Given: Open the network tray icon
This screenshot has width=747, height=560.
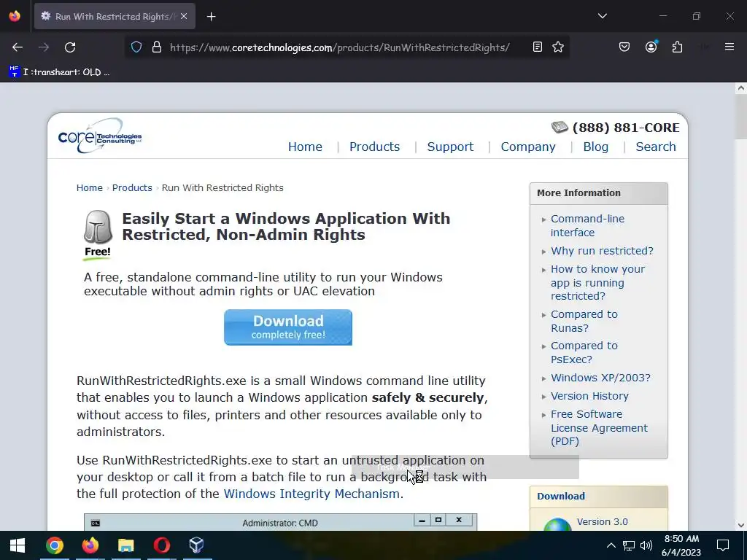Looking at the screenshot, I should tap(629, 545).
